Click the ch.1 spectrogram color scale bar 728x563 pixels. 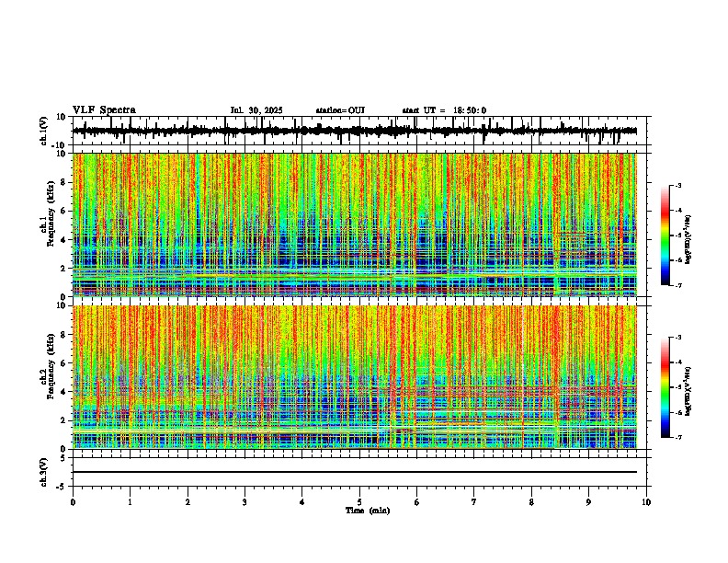665,236
